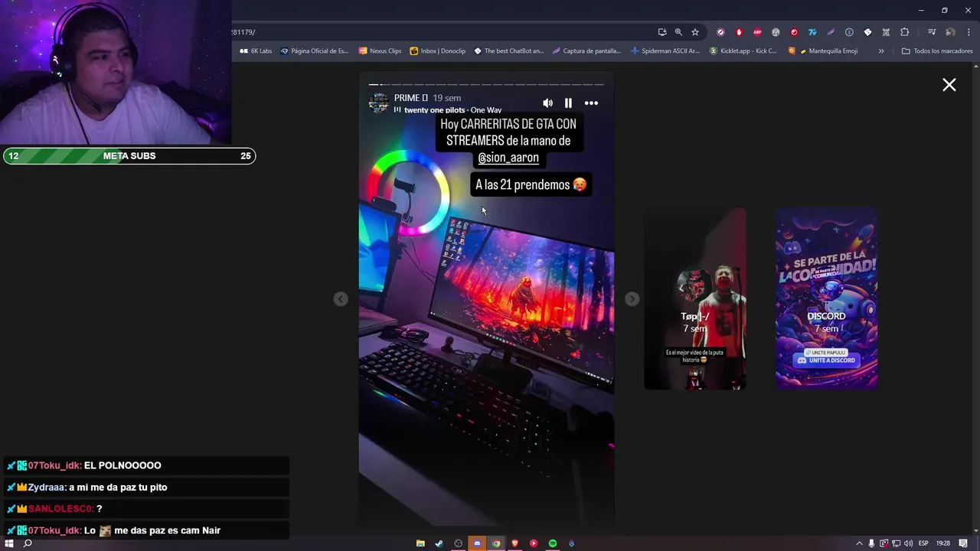Open the white dice extension icon
This screenshot has height=551, width=980.
click(x=867, y=32)
